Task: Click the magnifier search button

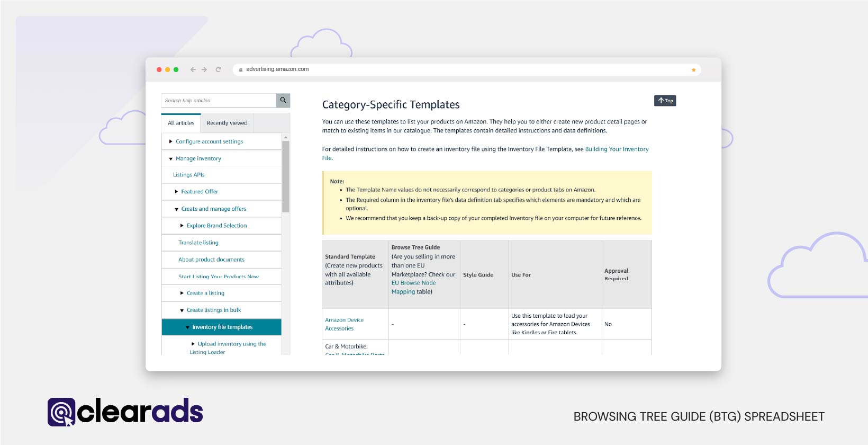Action: click(x=283, y=100)
